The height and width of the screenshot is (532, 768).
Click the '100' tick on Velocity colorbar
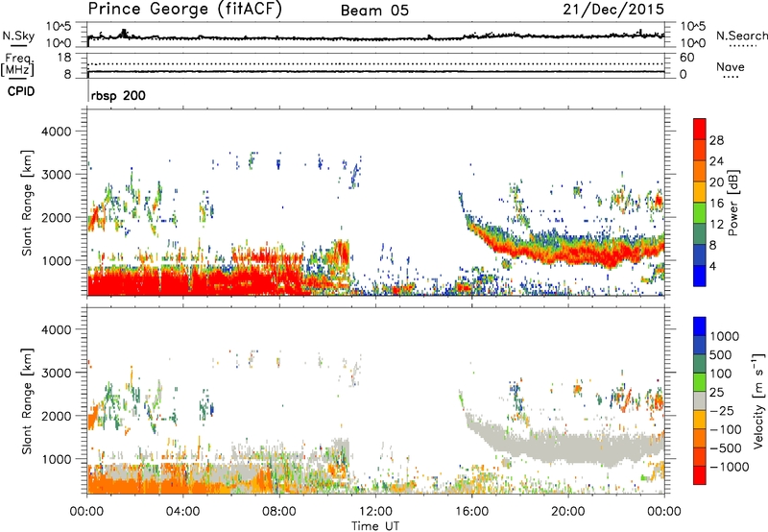click(721, 374)
